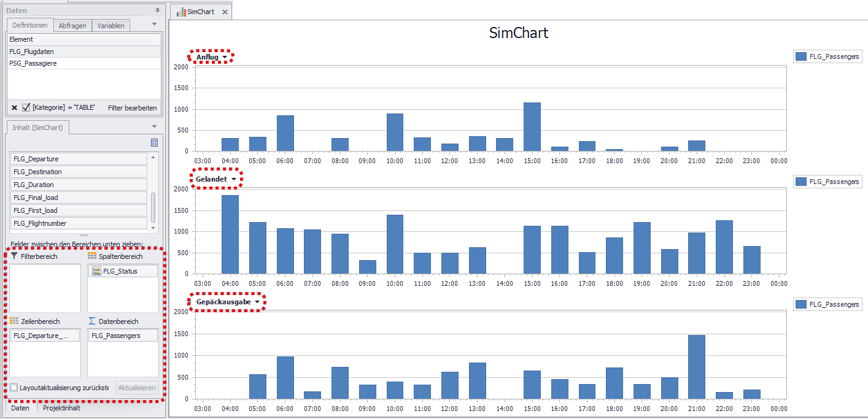Image resolution: width=868 pixels, height=419 pixels.
Task: Click the 15:00 bar in the Anflug chart
Action: (x=532, y=127)
